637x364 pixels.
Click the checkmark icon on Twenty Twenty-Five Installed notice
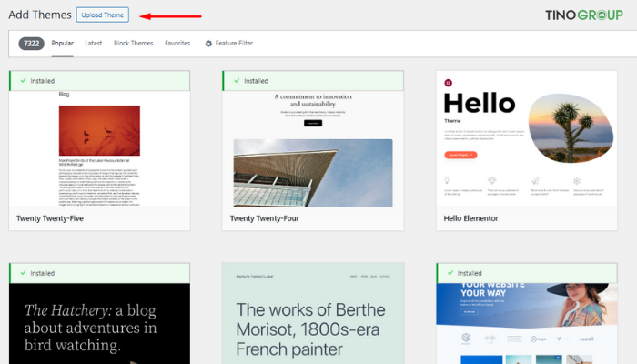point(23,80)
